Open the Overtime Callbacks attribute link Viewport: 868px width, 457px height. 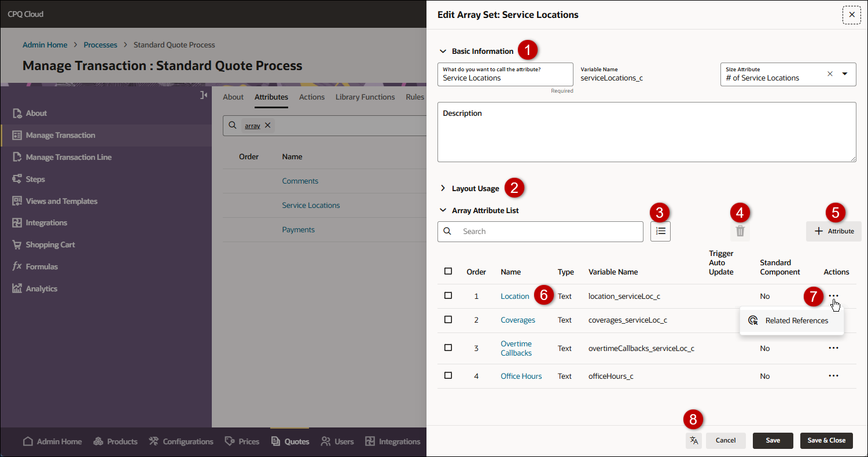tap(516, 348)
